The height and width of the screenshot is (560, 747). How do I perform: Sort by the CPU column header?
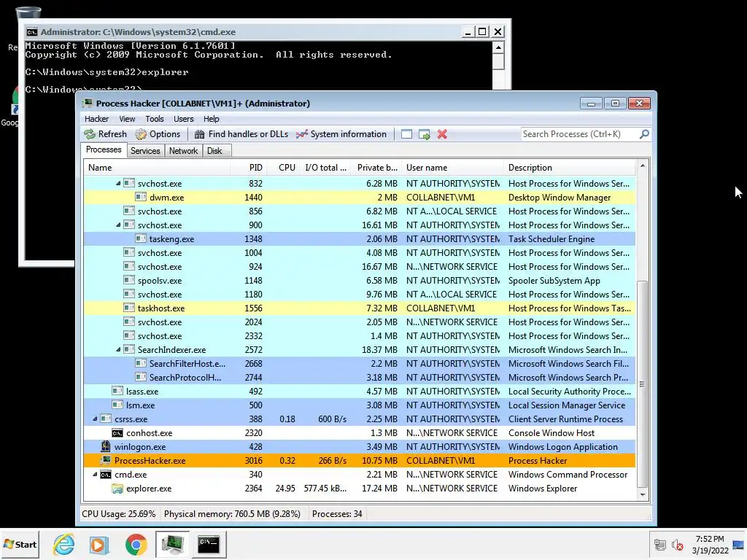click(282, 168)
